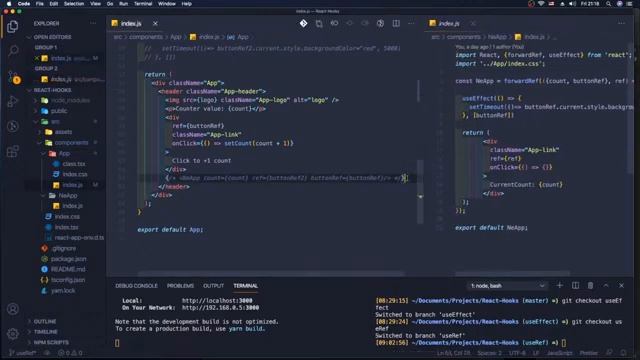Click the Prettier status bar item
640x360 pixels.
[x=589, y=353]
